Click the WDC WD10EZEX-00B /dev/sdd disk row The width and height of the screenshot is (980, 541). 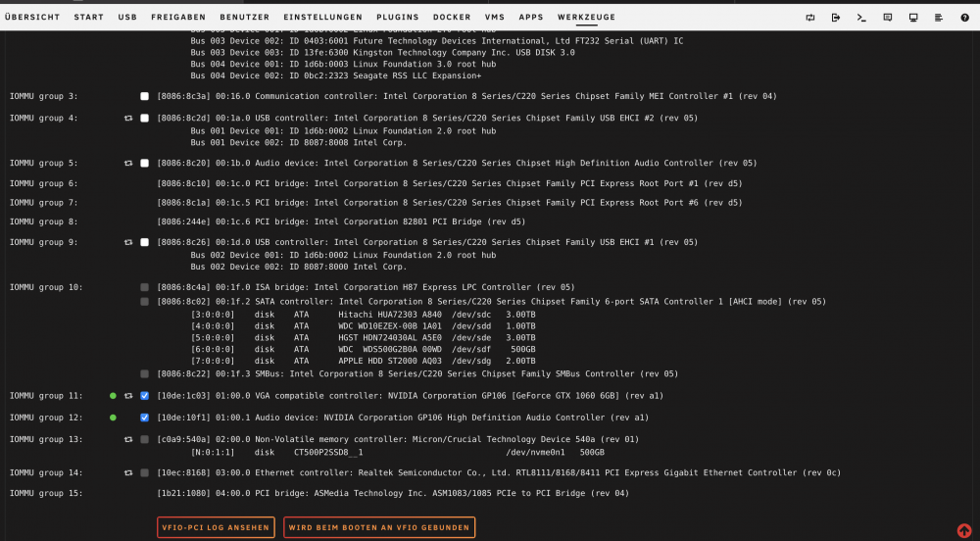pyautogui.click(x=364, y=326)
